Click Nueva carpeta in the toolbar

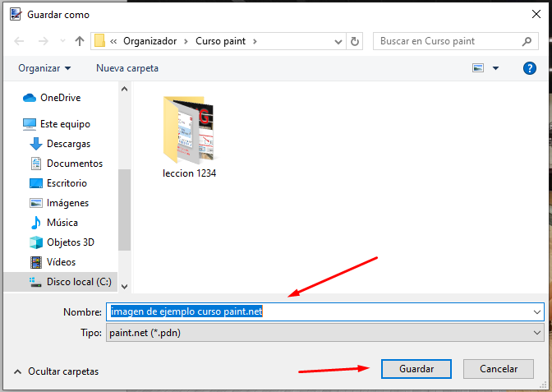point(127,68)
